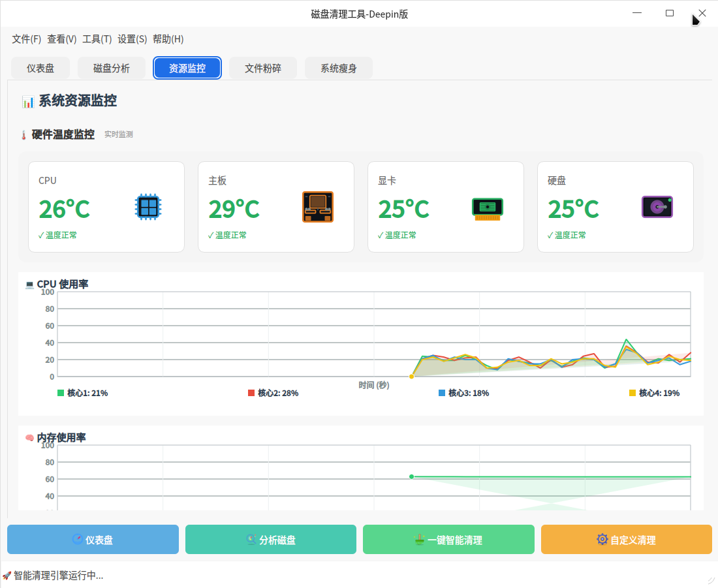Switch to the 磁盘分析 tab
This screenshot has height=588, width=718.
pyautogui.click(x=112, y=69)
